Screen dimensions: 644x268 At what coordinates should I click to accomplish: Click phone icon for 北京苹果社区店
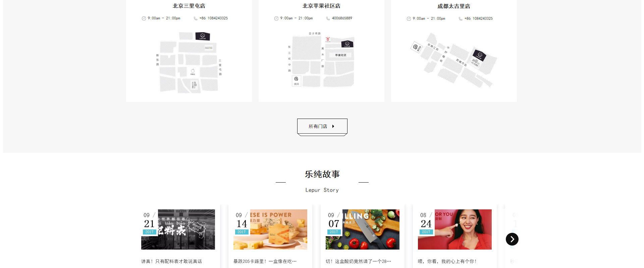point(328,18)
